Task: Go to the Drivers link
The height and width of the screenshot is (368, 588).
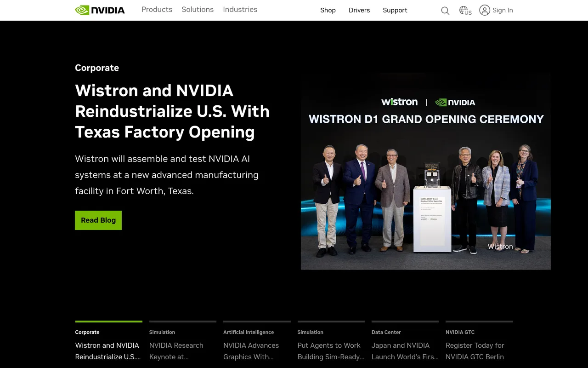Action: [359, 10]
